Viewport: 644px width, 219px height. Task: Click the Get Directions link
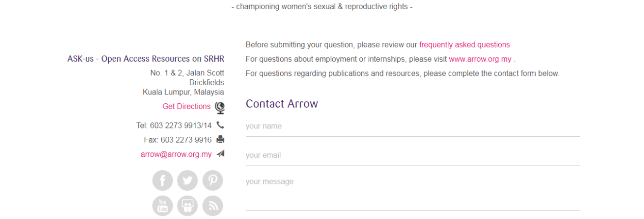(x=186, y=107)
